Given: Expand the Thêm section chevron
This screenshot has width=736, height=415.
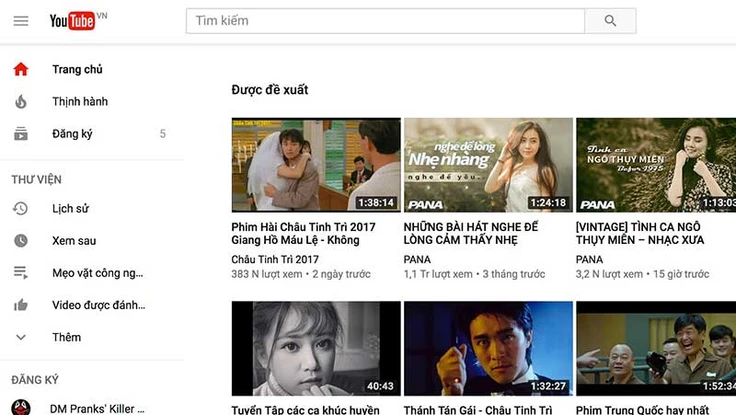Looking at the screenshot, I should (21, 337).
